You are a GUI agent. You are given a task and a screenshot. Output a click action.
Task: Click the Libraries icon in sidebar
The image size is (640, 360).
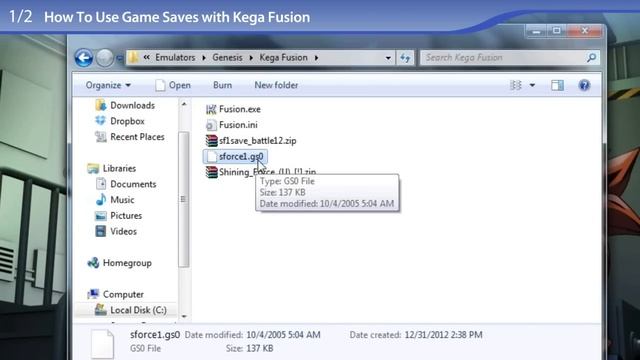tap(93, 168)
